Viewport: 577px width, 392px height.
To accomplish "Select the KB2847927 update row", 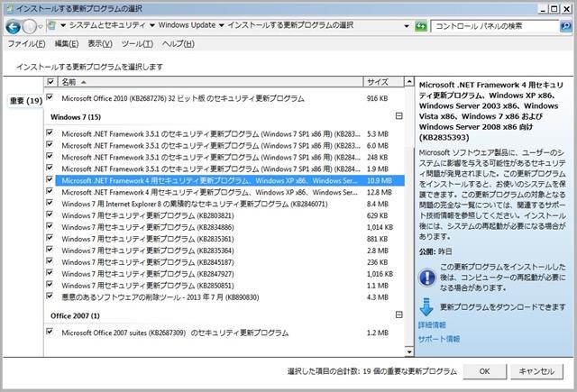I will tap(224, 274).
